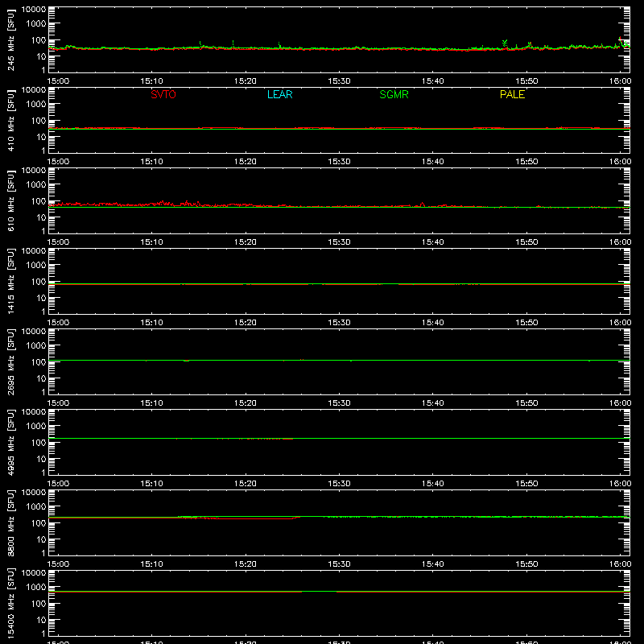Select the 245 MHz [SFU] axis title
The image size is (644, 644).
click(11, 39)
